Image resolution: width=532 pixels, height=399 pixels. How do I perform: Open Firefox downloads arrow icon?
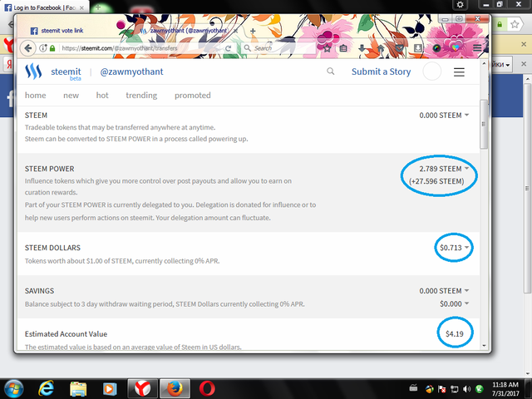[x=362, y=48]
